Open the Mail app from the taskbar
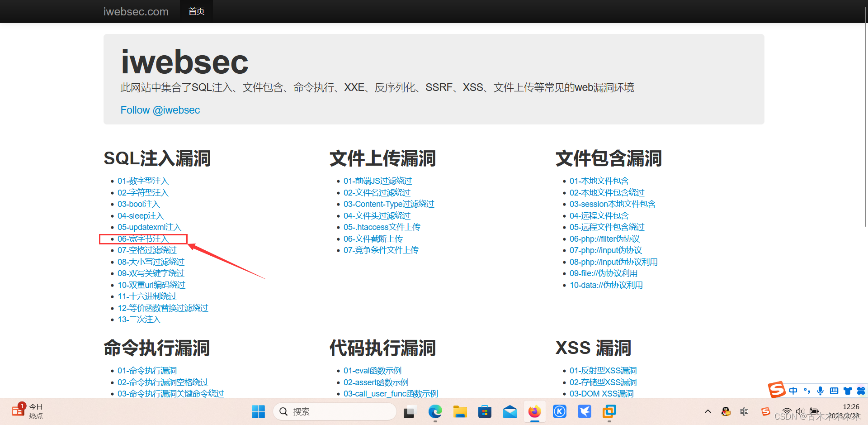This screenshot has height=425, width=868. click(x=509, y=411)
